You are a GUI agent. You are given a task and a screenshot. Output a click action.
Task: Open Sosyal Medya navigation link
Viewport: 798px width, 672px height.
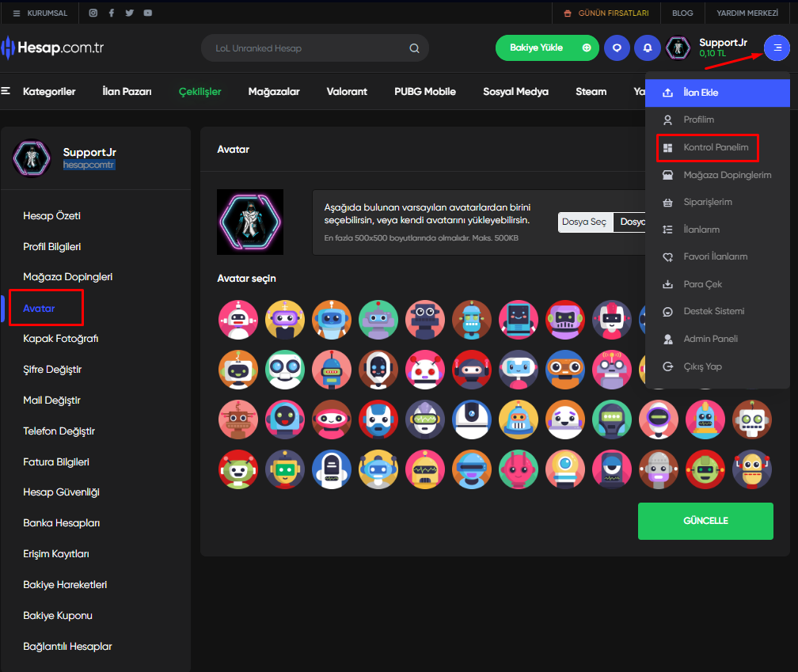(x=515, y=92)
